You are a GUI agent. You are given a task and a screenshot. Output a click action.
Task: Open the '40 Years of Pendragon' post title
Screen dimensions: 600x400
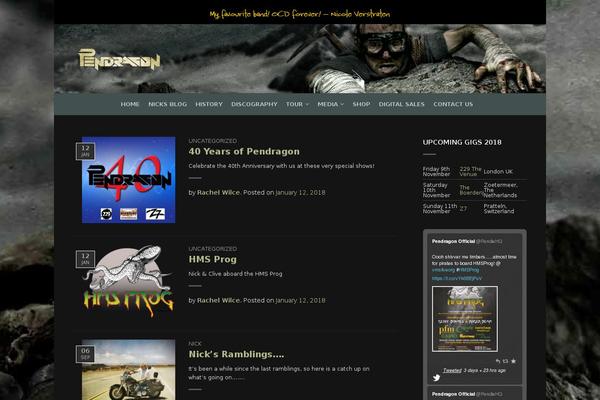coord(244,152)
